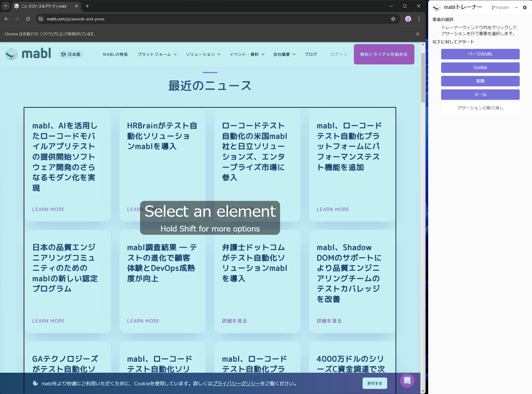The width and height of the screenshot is (532, 394).
Task: Click 無料トライアルを始める button
Action: (x=384, y=54)
